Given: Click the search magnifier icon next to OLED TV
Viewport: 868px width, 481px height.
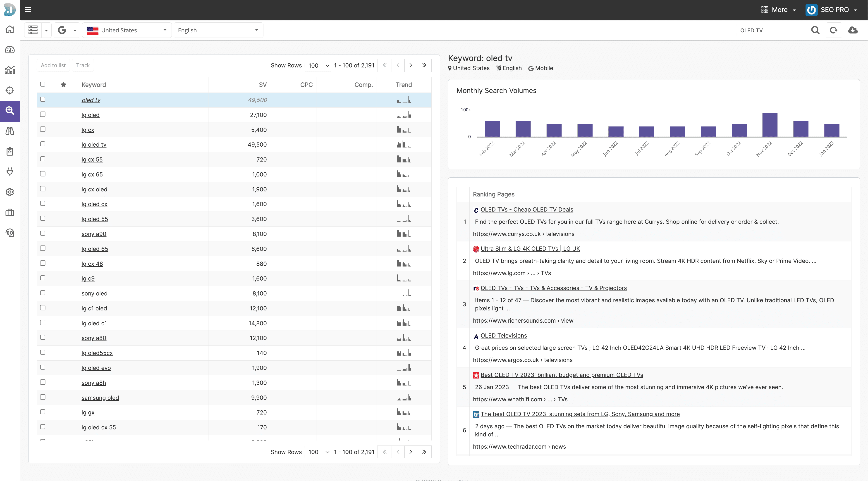Looking at the screenshot, I should (x=815, y=30).
